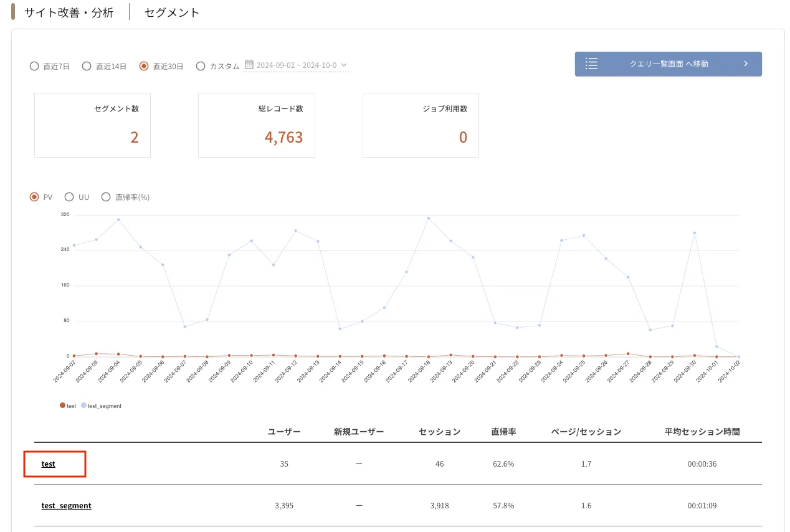790x532 pixels.
Task: Select the 直帰率(%) chart radio button
Action: pos(106,197)
